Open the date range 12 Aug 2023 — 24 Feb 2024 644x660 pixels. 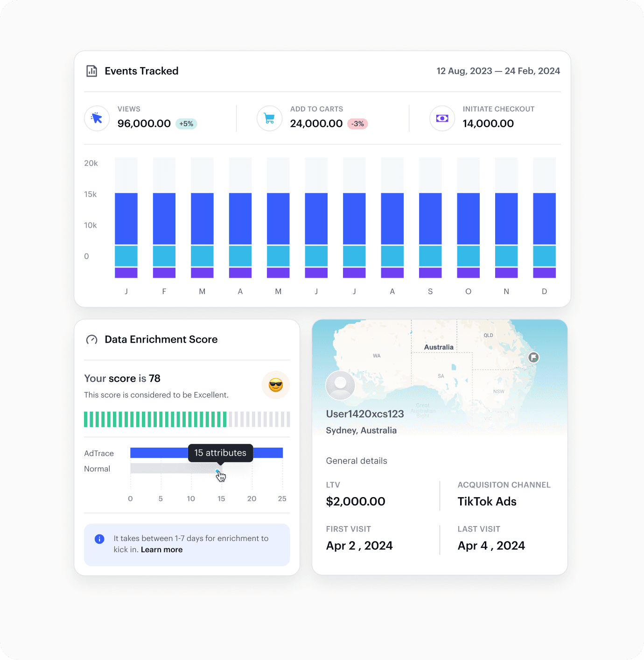[498, 70]
